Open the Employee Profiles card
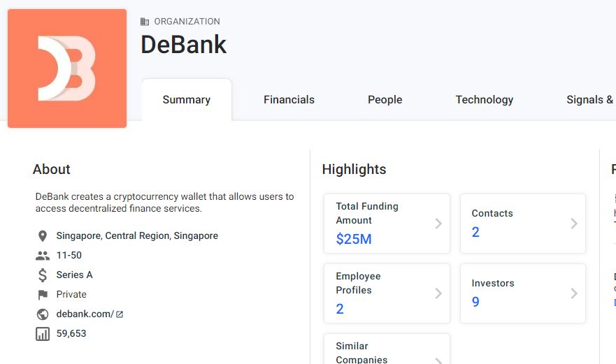This screenshot has width=616, height=364. (387, 293)
